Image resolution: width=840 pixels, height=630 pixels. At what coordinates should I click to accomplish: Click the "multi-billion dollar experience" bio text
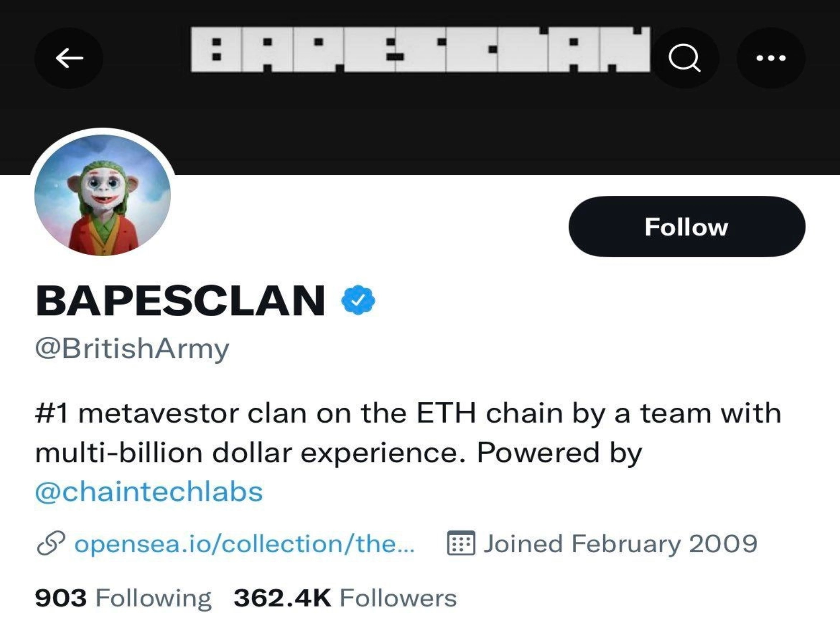(250, 452)
